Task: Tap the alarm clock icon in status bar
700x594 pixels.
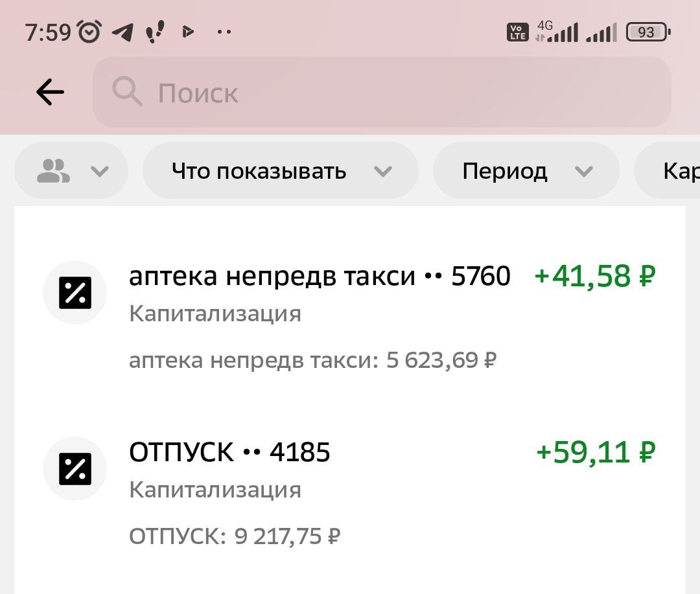Action: click(89, 29)
